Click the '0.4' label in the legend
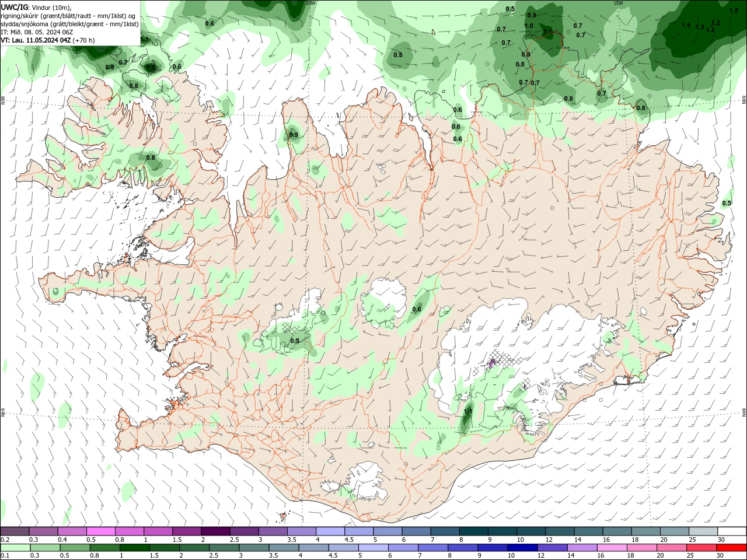This screenshot has width=747, height=560. tap(62, 540)
